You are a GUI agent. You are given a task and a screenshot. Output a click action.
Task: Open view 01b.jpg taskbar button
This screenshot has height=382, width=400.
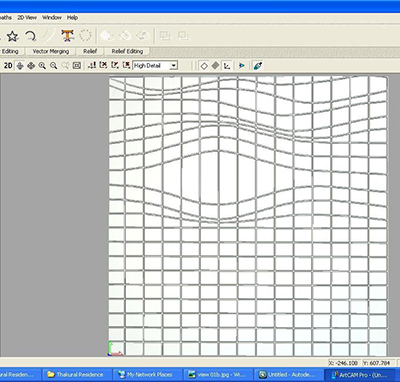point(217,375)
